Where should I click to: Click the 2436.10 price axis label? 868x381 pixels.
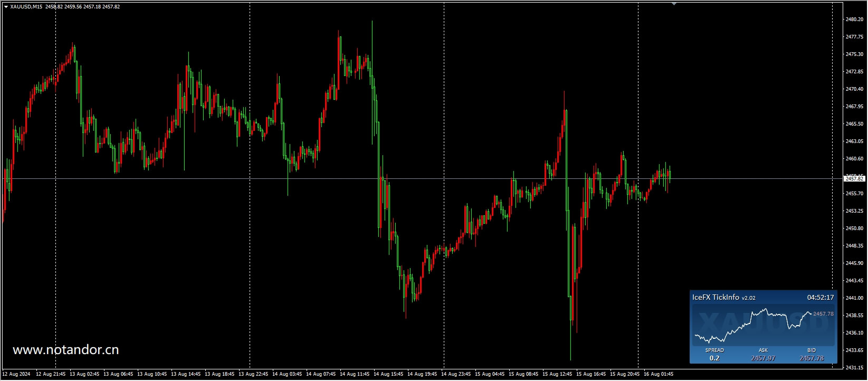pyautogui.click(x=854, y=333)
